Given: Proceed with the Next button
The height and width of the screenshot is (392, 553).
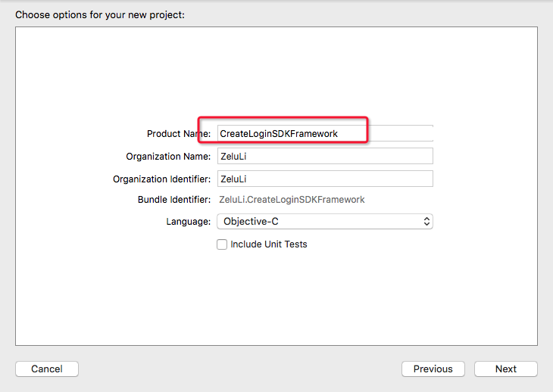Looking at the screenshot, I should [506, 369].
